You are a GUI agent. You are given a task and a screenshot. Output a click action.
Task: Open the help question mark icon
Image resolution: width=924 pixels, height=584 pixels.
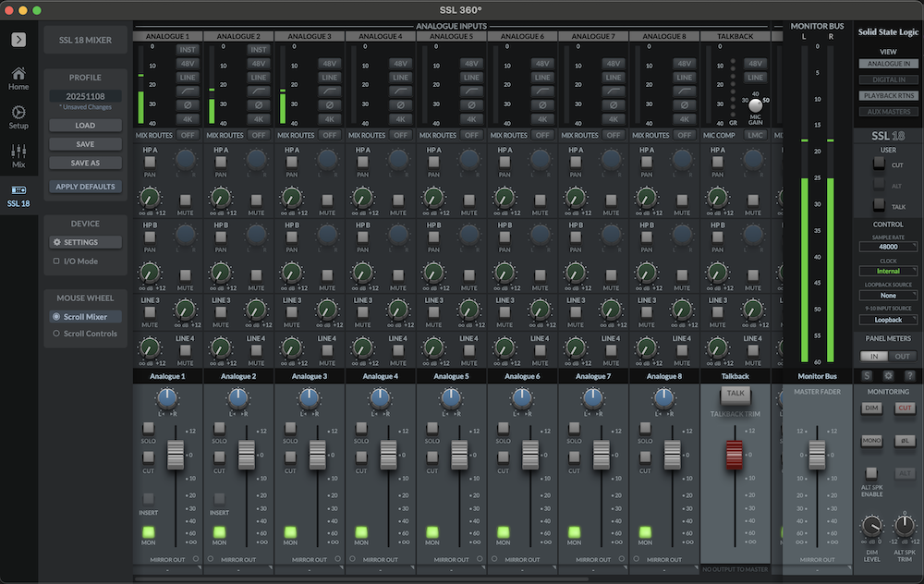coord(908,375)
